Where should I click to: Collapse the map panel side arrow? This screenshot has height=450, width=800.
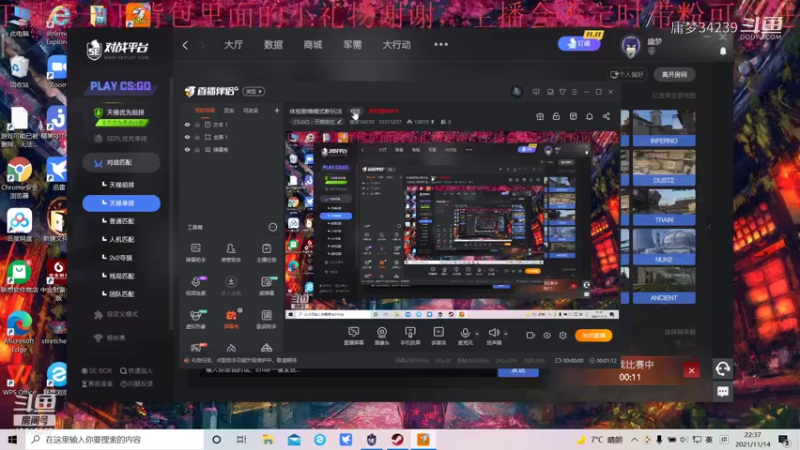[x=709, y=227]
